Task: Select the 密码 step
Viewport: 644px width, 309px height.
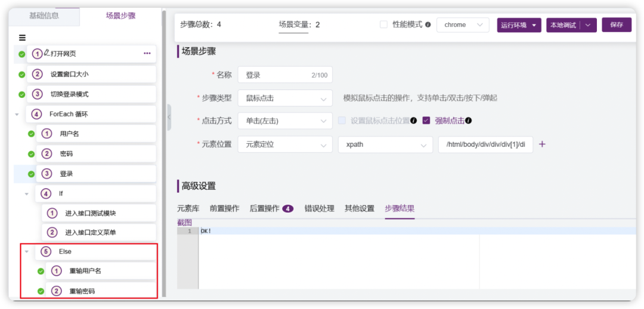Action: [96, 154]
